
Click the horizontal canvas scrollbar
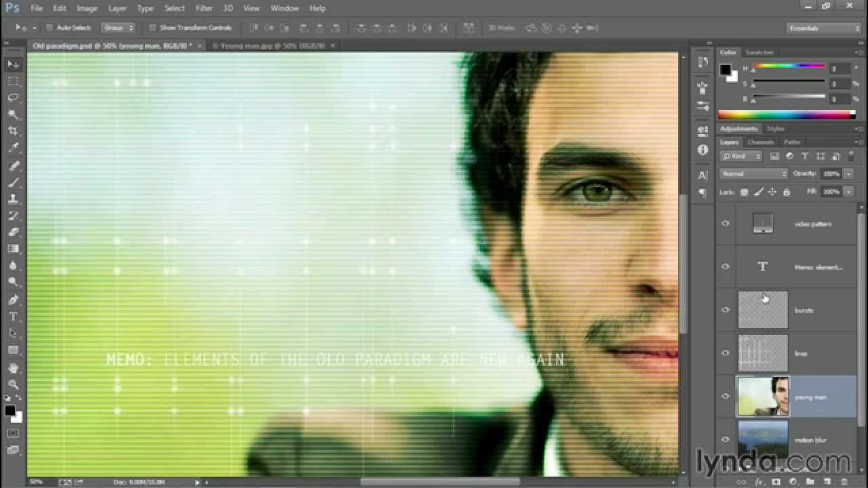[x=439, y=482]
